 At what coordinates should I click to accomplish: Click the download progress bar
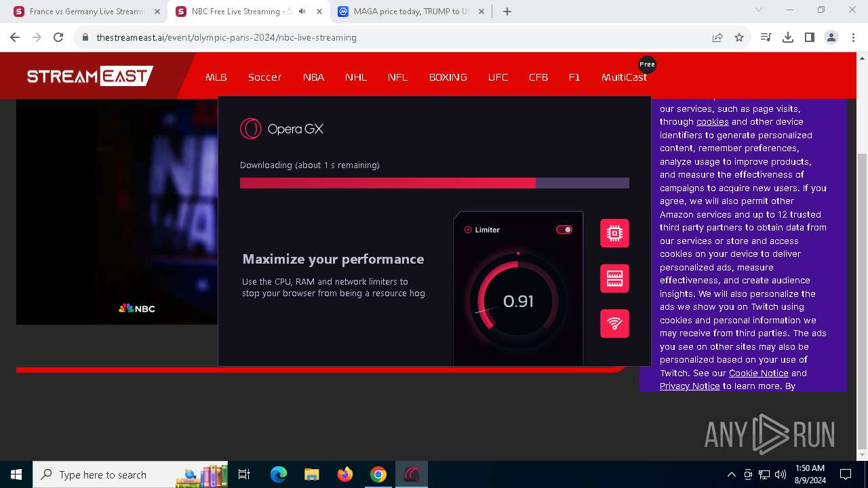pyautogui.click(x=435, y=183)
